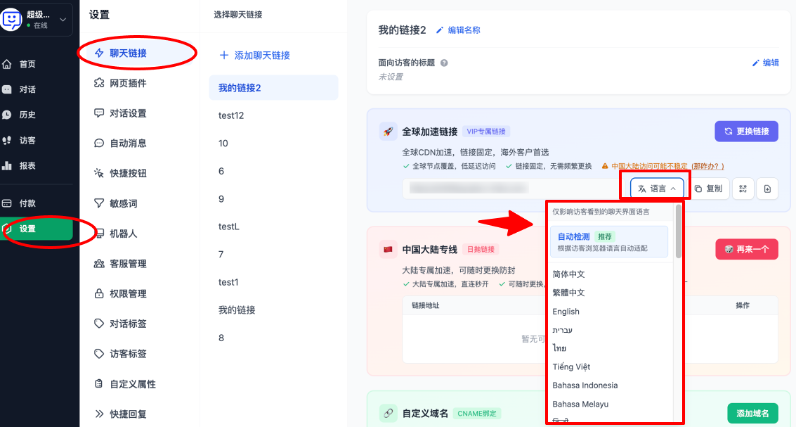Open 网页插件 settings item
The height and width of the screenshot is (428, 796).
(128, 83)
